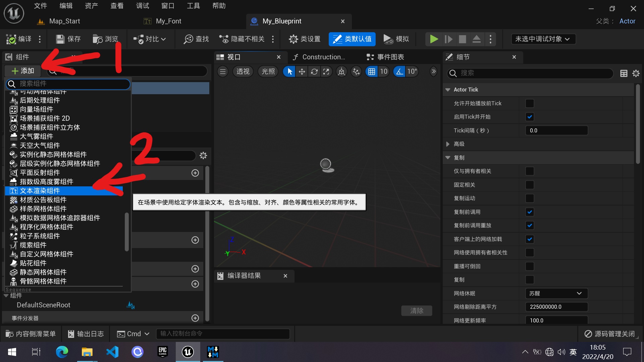Click the 保存 save icon
The image size is (644, 362).
[x=60, y=39]
